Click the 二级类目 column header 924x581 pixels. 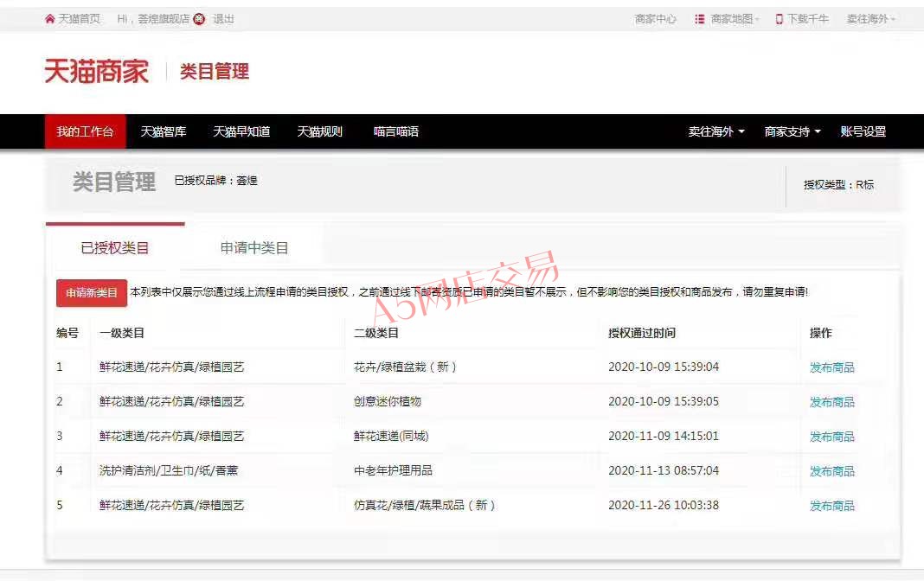coord(376,333)
